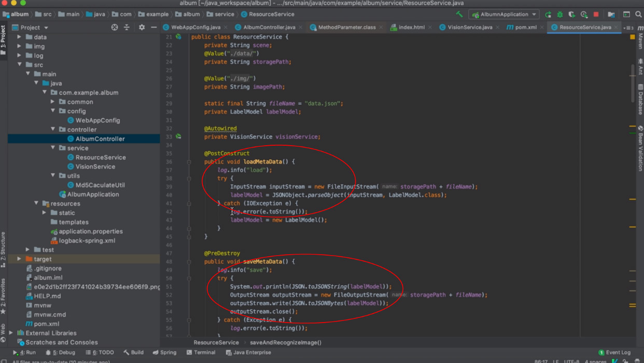The image size is (644, 363).
Task: Select WebAppConfig in the project tree
Action: click(97, 120)
